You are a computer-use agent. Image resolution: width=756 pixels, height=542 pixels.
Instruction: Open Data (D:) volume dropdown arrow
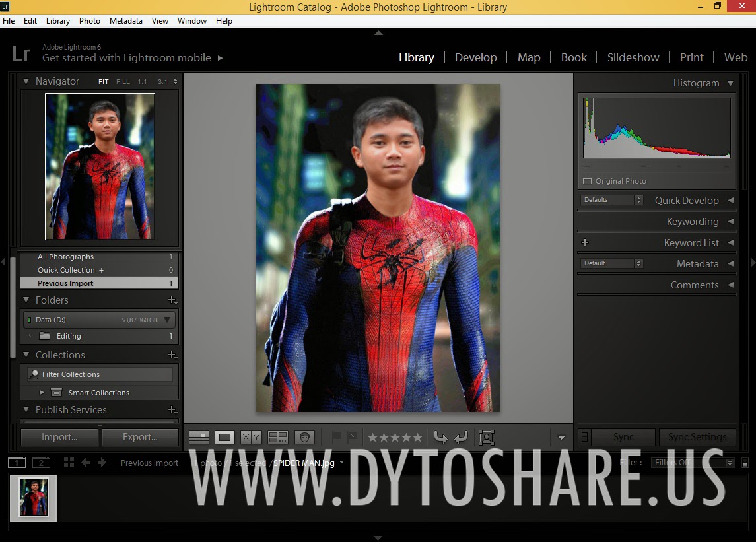point(167,320)
